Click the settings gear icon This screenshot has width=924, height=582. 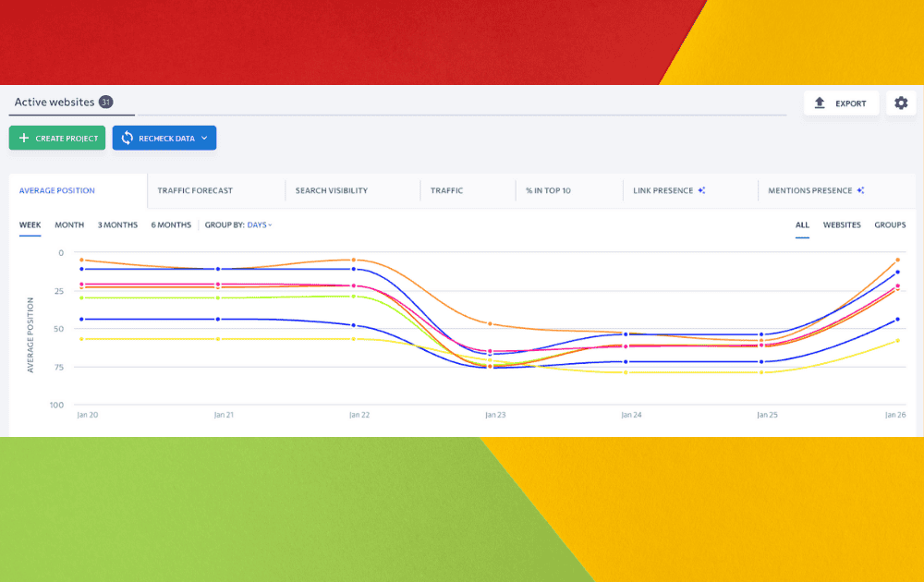tap(901, 103)
